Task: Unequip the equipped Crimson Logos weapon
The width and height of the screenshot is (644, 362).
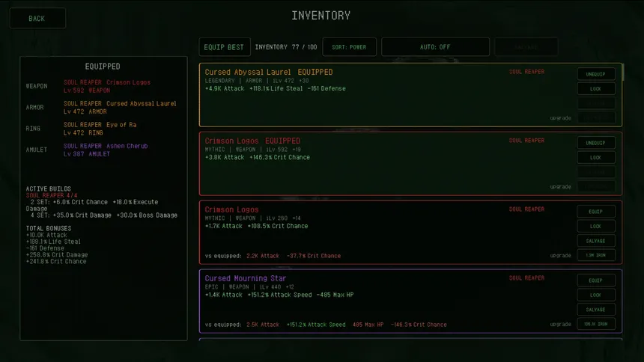Action: click(595, 143)
